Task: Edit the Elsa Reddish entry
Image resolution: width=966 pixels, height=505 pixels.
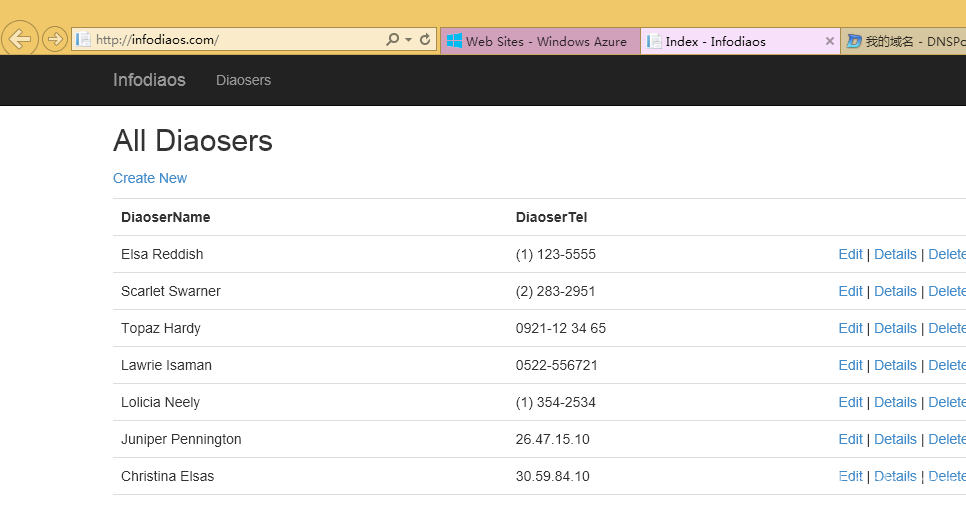Action: click(850, 254)
